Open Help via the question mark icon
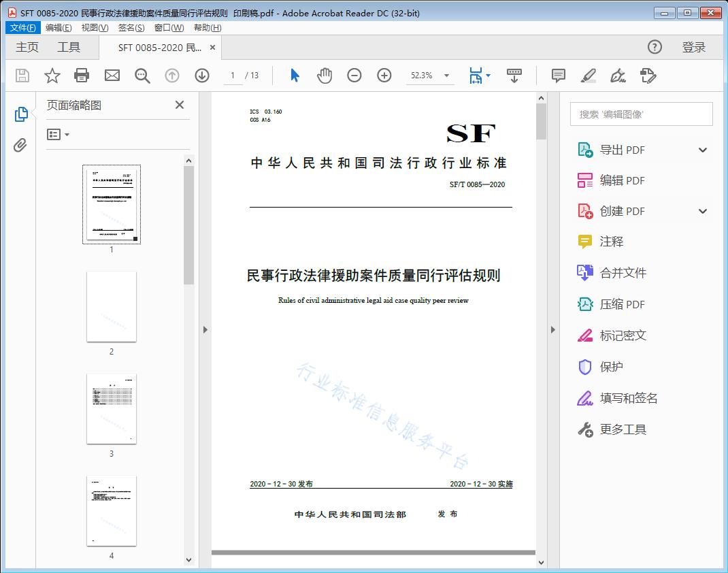 [x=655, y=47]
